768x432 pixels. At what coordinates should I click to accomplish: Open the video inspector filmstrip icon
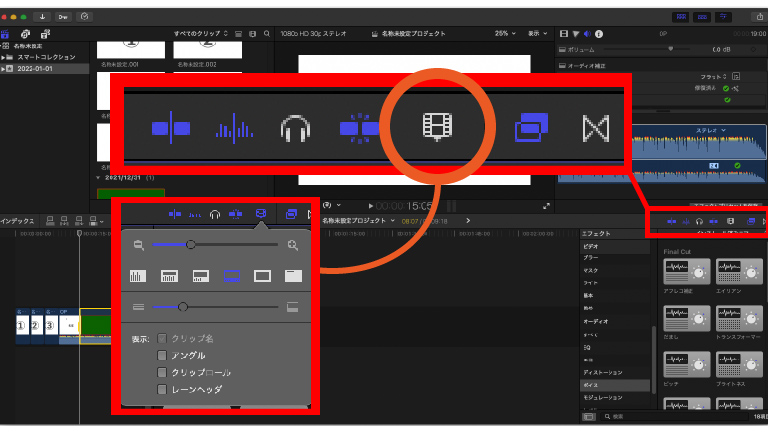[x=564, y=34]
